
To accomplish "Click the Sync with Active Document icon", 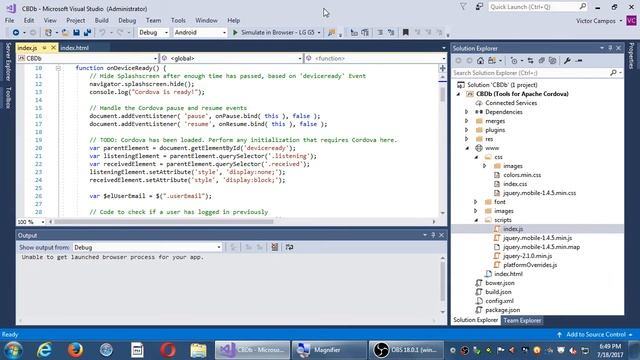I will tap(530, 61).
